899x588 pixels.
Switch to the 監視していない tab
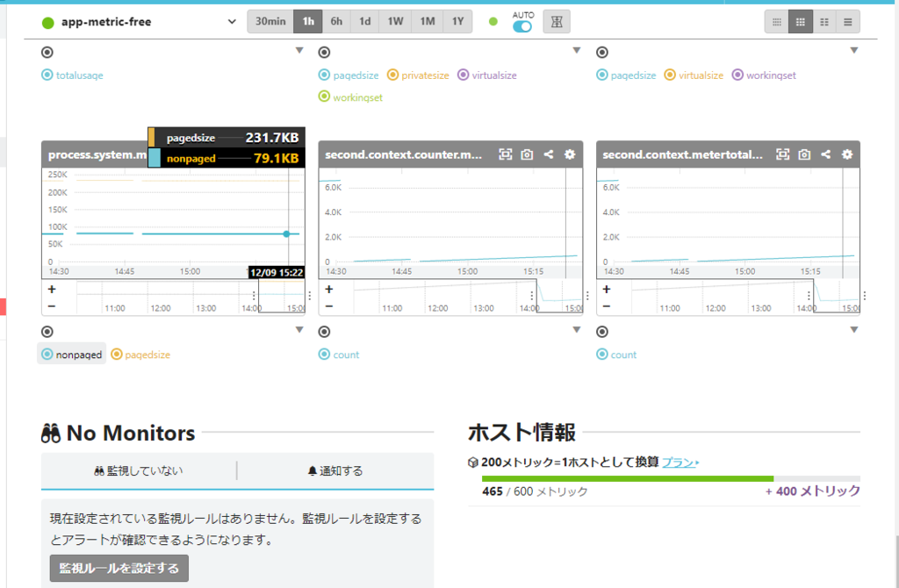pyautogui.click(x=139, y=471)
